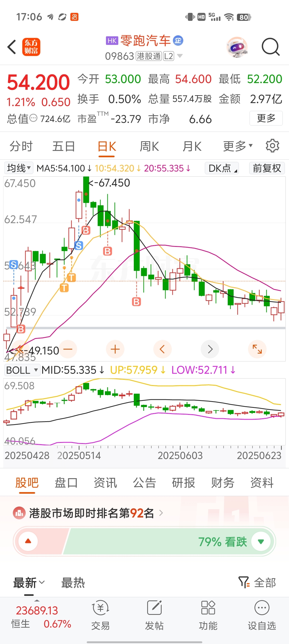289x644 pixels.
Task: Open the 财务 tab
Action: point(223,483)
